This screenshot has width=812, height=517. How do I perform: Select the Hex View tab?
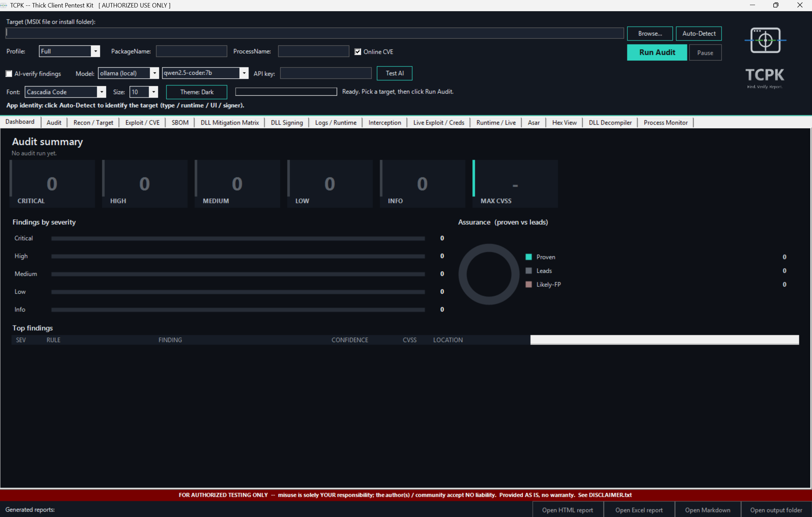(x=564, y=123)
